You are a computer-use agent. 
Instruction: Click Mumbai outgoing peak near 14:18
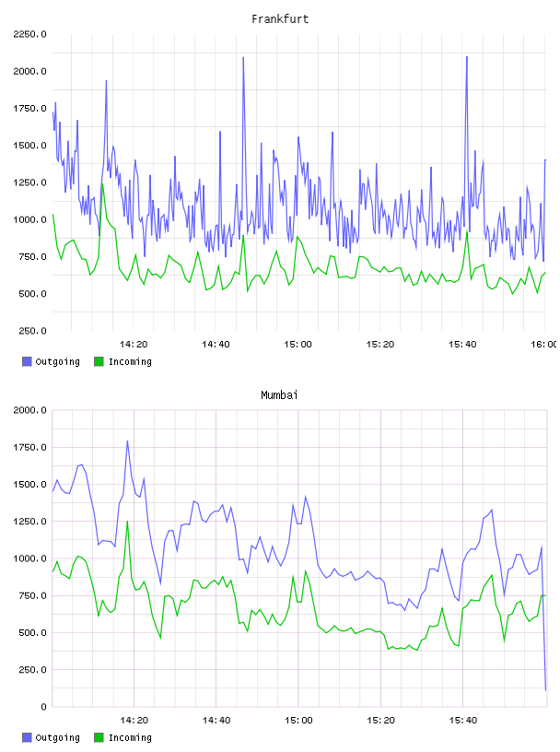127,441
